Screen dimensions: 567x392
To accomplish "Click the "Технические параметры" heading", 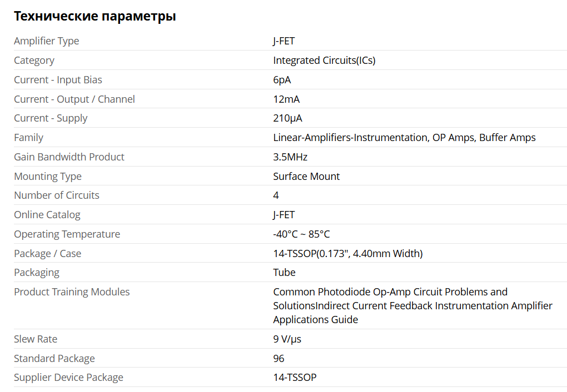I will click(x=94, y=16).
